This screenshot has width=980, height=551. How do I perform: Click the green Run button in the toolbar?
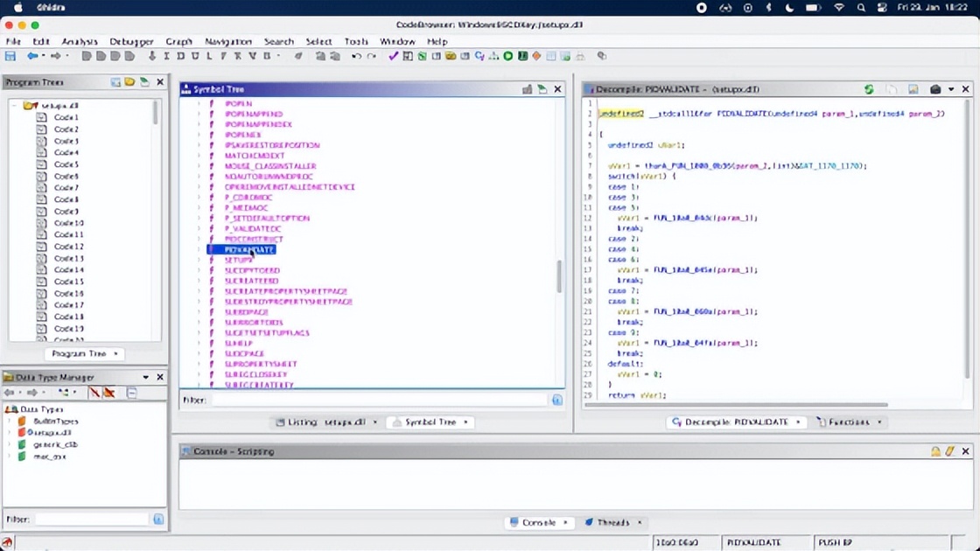507,56
